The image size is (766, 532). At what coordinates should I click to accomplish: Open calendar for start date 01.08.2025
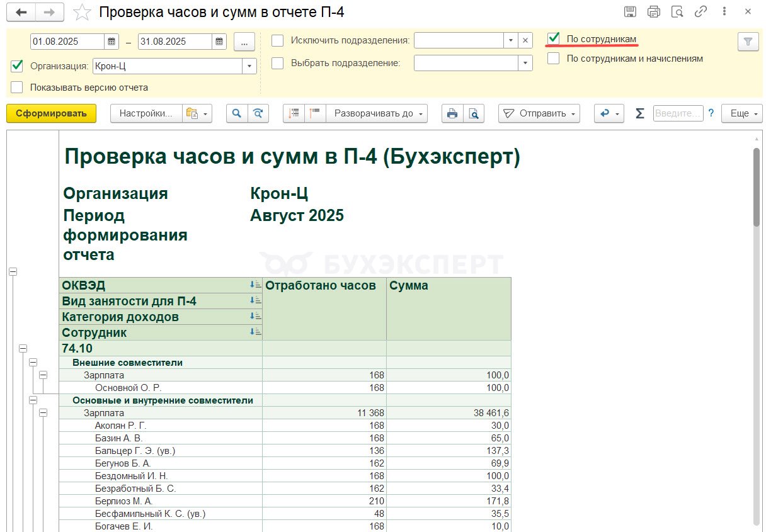pyautogui.click(x=111, y=42)
